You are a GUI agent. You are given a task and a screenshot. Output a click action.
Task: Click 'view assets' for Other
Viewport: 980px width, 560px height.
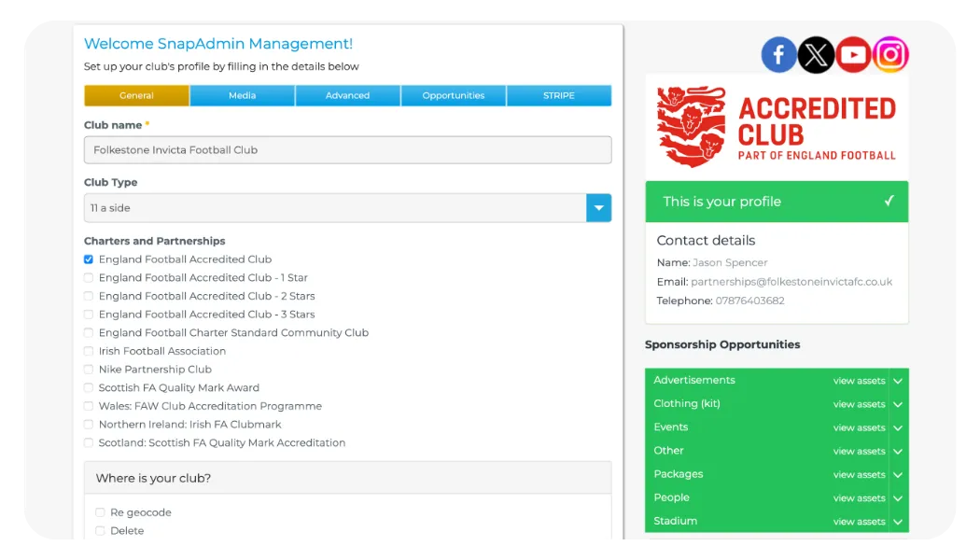[859, 451]
